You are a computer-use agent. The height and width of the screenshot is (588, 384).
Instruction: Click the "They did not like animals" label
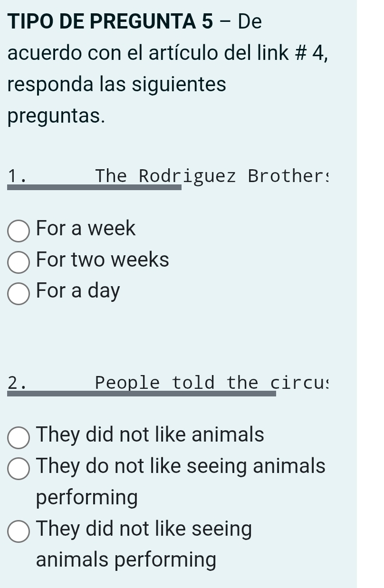click(150, 434)
